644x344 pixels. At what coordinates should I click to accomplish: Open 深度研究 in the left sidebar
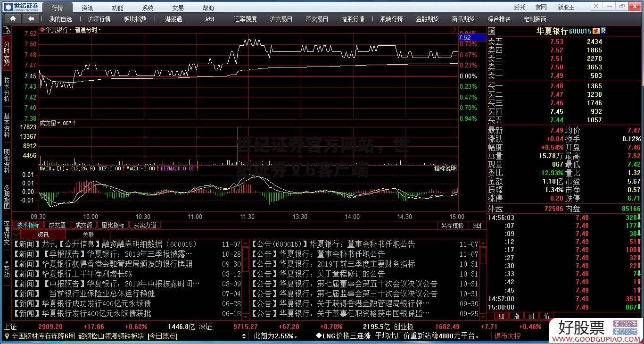click(x=7, y=233)
